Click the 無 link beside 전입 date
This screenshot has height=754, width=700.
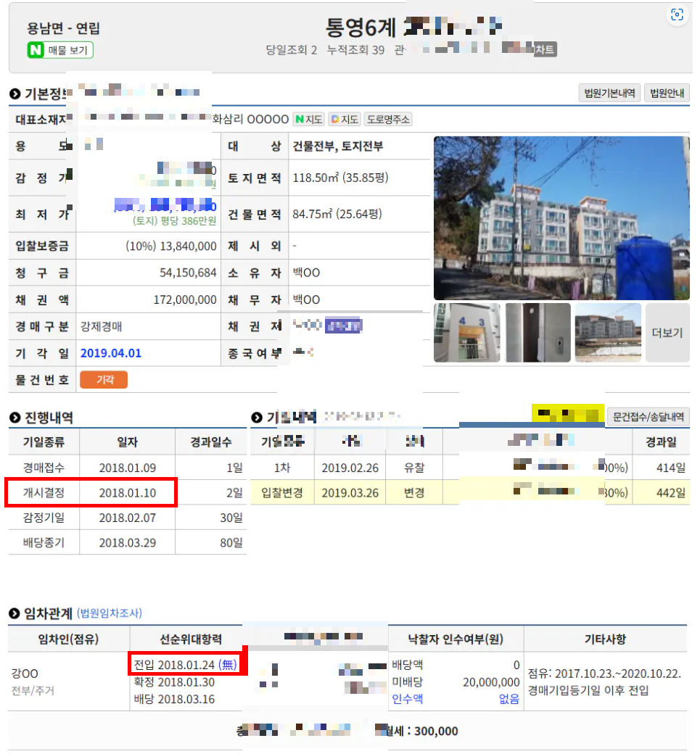(x=228, y=665)
